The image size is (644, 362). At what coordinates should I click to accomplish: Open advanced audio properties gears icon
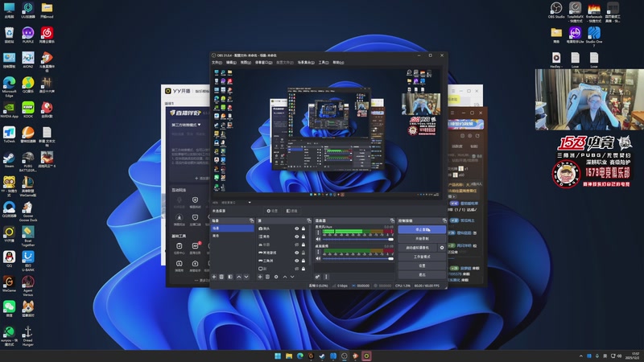[x=317, y=277]
